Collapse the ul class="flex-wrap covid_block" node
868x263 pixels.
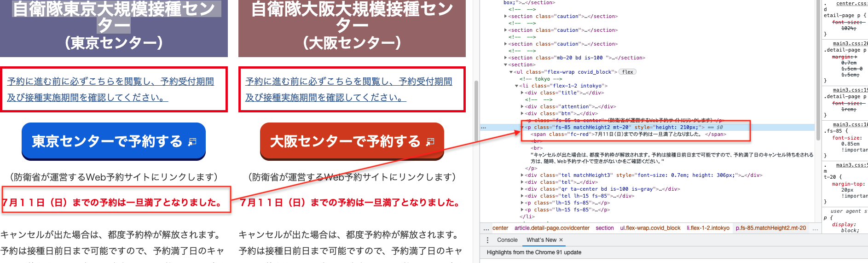point(511,72)
